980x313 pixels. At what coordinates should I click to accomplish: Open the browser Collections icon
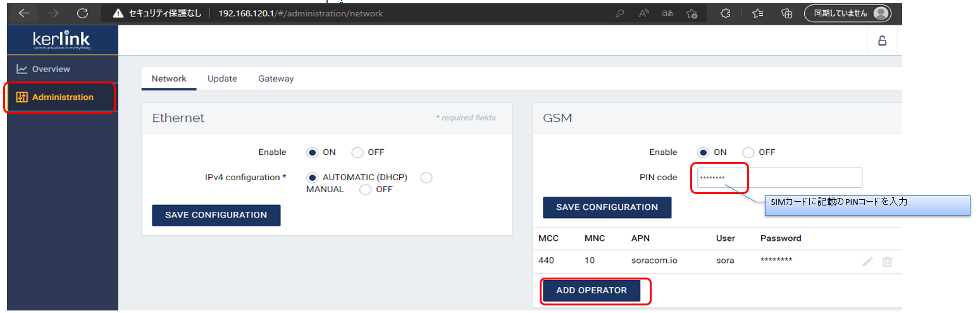point(787,13)
